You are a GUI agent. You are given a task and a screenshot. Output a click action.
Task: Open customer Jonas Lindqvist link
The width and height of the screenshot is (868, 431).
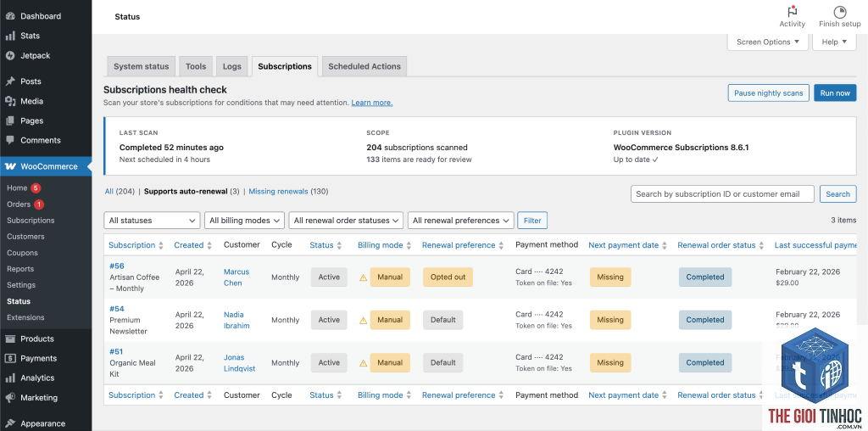239,363
